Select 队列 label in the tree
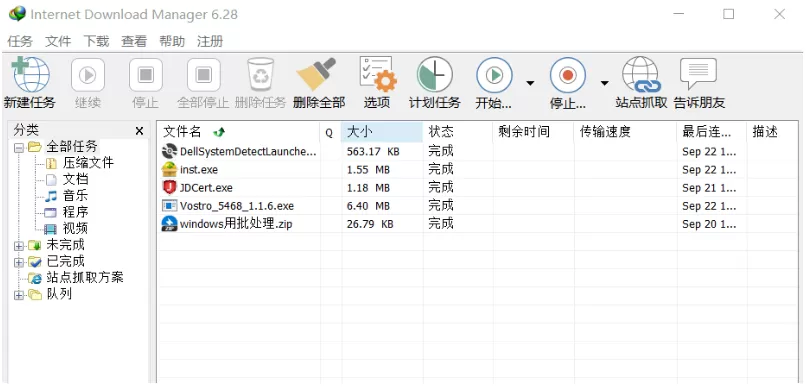This screenshot has width=806, height=389. pyautogui.click(x=59, y=294)
